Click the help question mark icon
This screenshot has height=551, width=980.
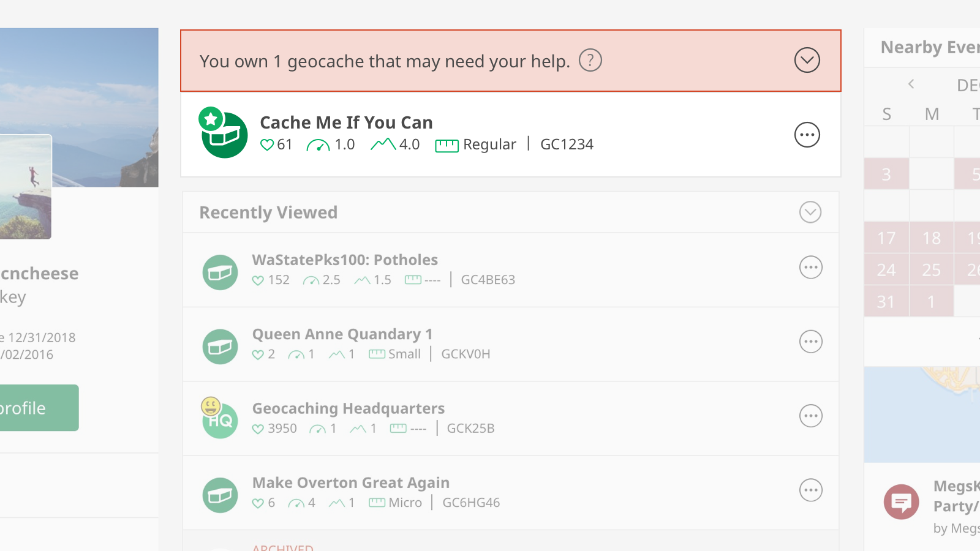(590, 60)
